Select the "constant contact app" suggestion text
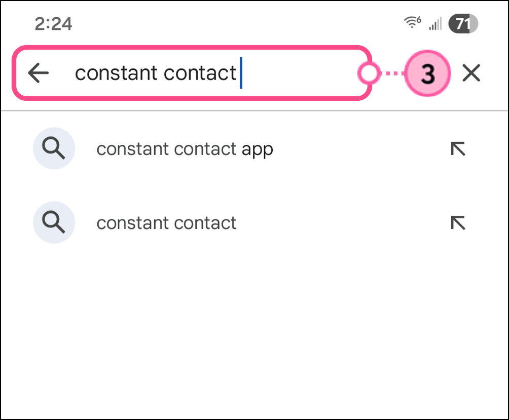Viewport: 509px width, 420px height. 185,149
